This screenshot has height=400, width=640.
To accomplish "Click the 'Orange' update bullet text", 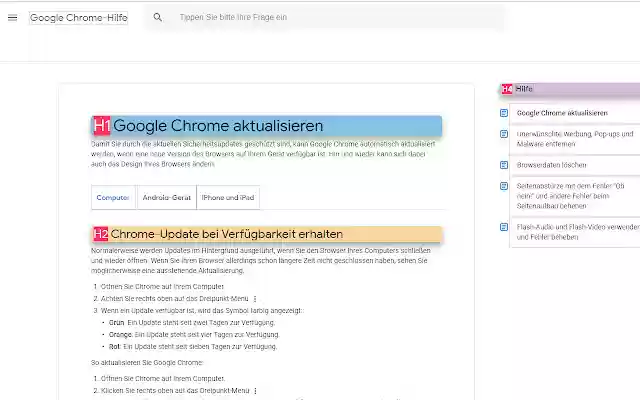I will click(x=194, y=335).
